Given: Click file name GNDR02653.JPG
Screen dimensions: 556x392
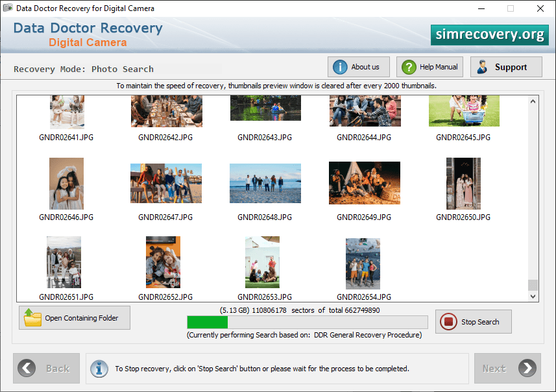Looking at the screenshot, I should pos(265,297).
